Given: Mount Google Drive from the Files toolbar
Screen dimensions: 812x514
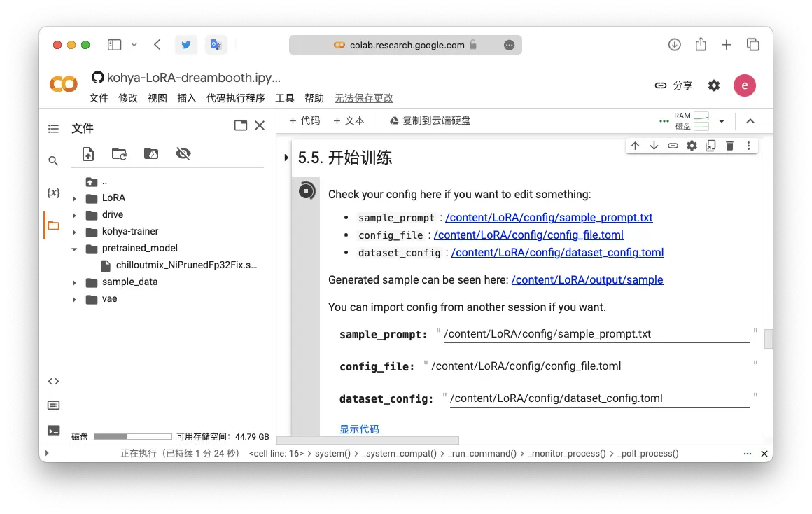Looking at the screenshot, I should tap(151, 154).
